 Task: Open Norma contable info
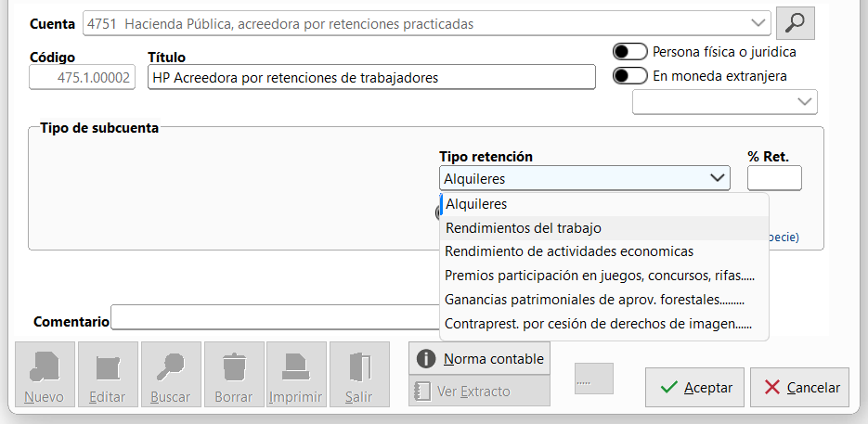pos(479,358)
